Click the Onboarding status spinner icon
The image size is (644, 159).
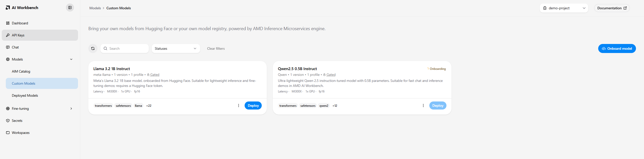[428, 68]
